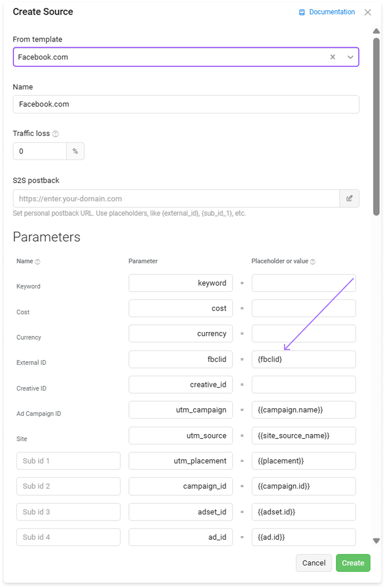Image resolution: width=385 pixels, height=588 pixels.
Task: Click the Sub id 1 name field
Action: (68, 461)
